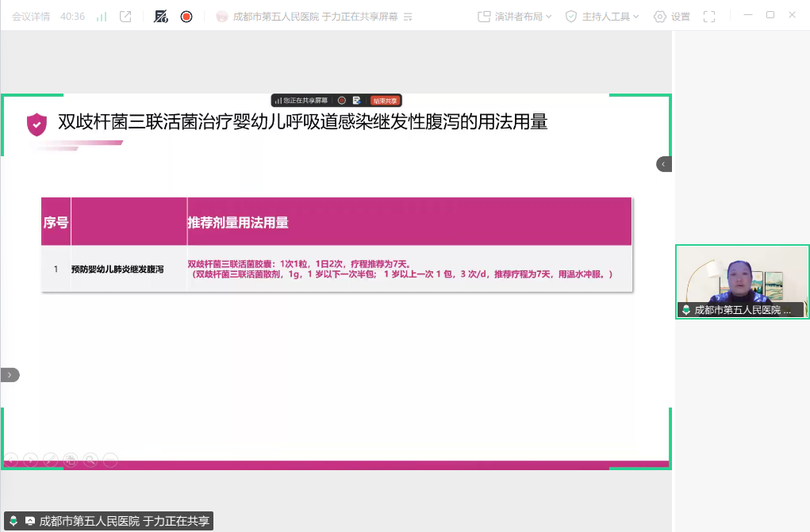Image resolution: width=810 pixels, height=532 pixels.
Task: Click the slide thumbnails icon in presentation controls
Action: (x=70, y=459)
